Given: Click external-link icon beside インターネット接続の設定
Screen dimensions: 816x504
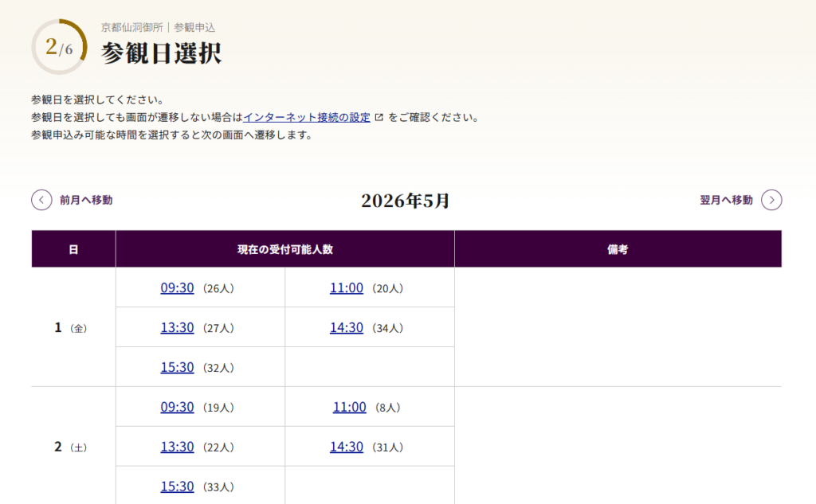Looking at the screenshot, I should tap(379, 118).
